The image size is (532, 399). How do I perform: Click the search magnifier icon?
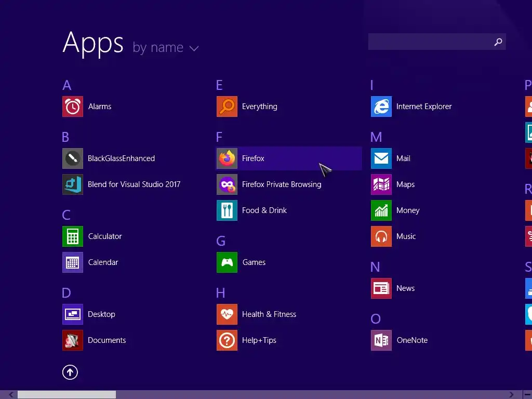(x=498, y=42)
